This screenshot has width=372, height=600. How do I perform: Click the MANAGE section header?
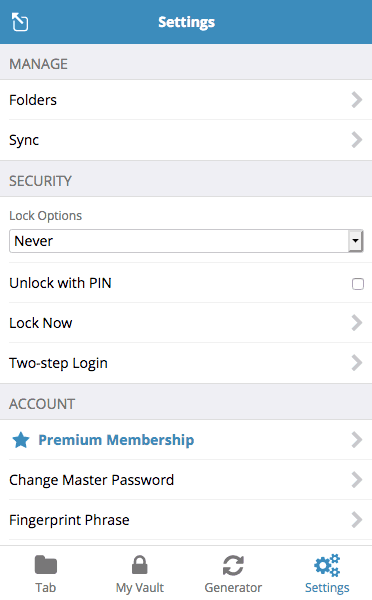click(39, 64)
